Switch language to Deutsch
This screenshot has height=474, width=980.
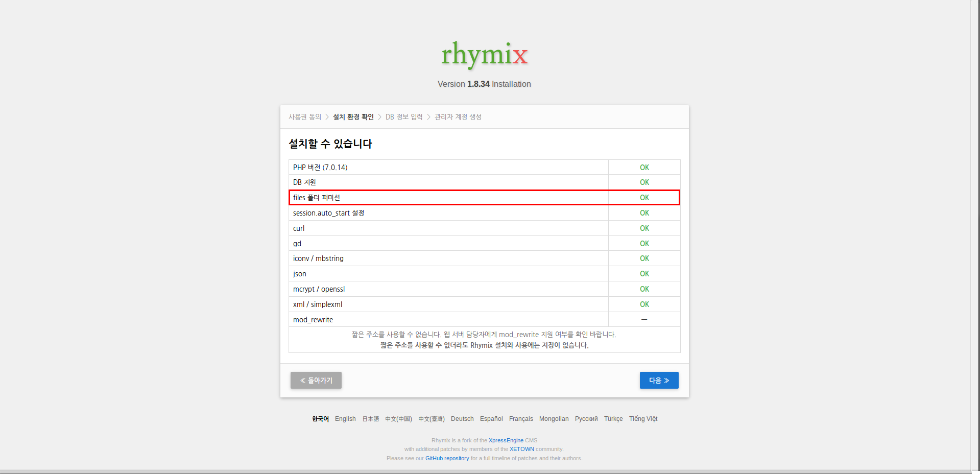point(462,419)
